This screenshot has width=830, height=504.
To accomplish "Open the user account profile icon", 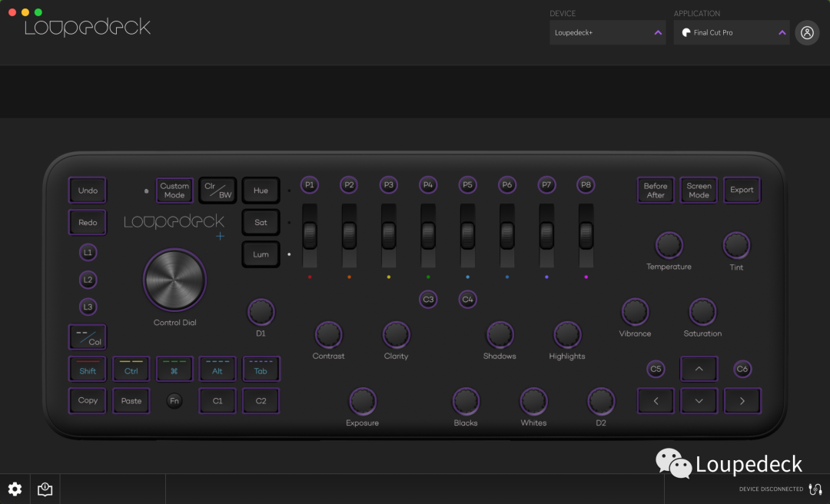I will [807, 33].
